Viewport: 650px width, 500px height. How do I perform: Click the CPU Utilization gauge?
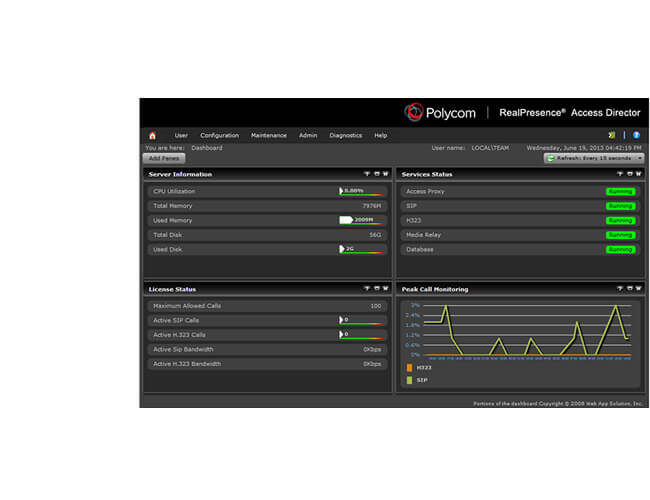click(361, 192)
